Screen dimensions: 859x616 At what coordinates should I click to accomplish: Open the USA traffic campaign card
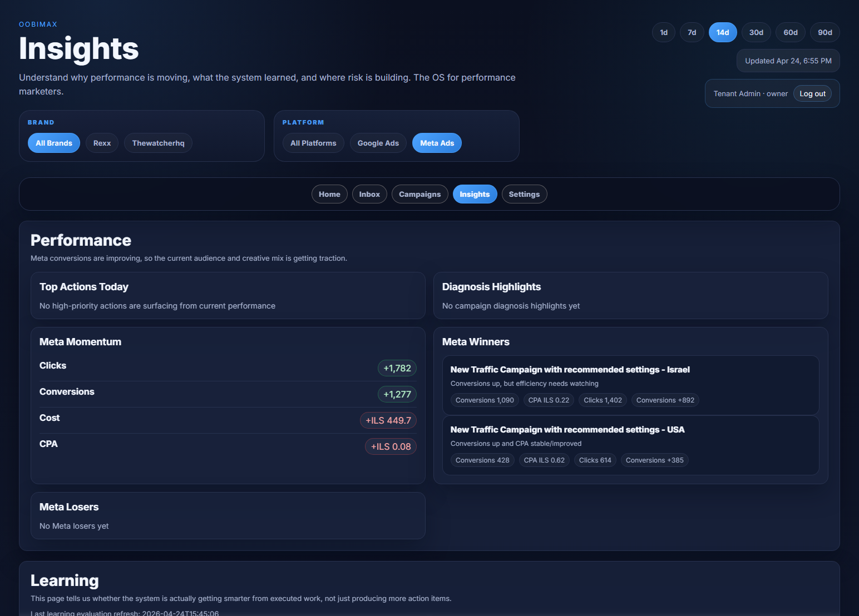pyautogui.click(x=567, y=430)
